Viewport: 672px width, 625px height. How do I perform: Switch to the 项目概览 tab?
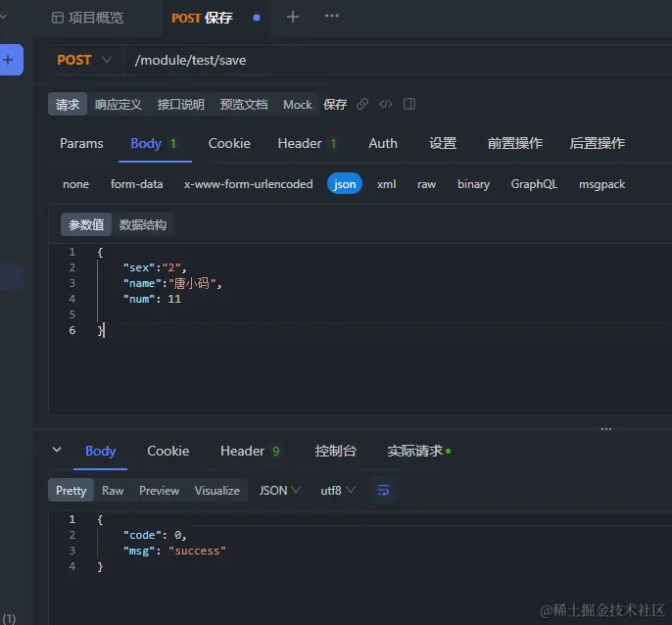tap(88, 18)
